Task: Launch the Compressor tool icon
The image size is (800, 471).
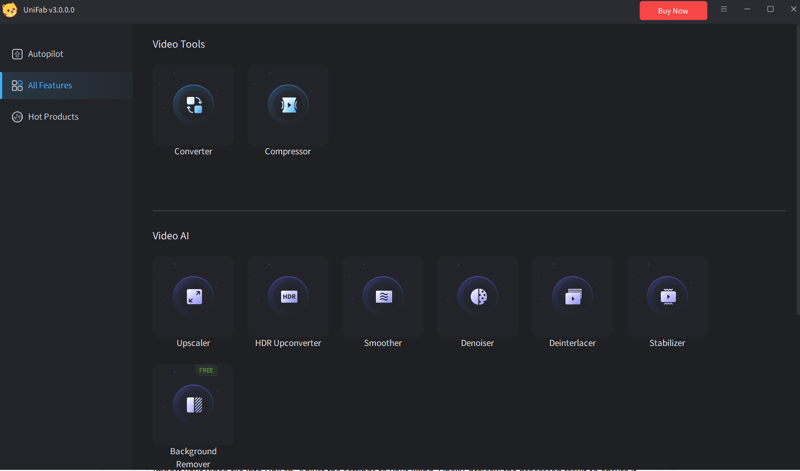Action: point(288,105)
